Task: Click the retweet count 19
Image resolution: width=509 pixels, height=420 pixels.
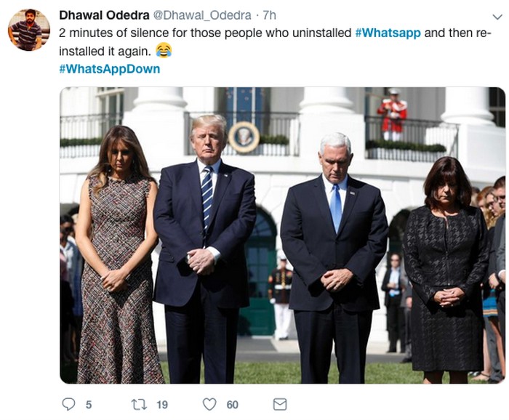Action: (162, 405)
